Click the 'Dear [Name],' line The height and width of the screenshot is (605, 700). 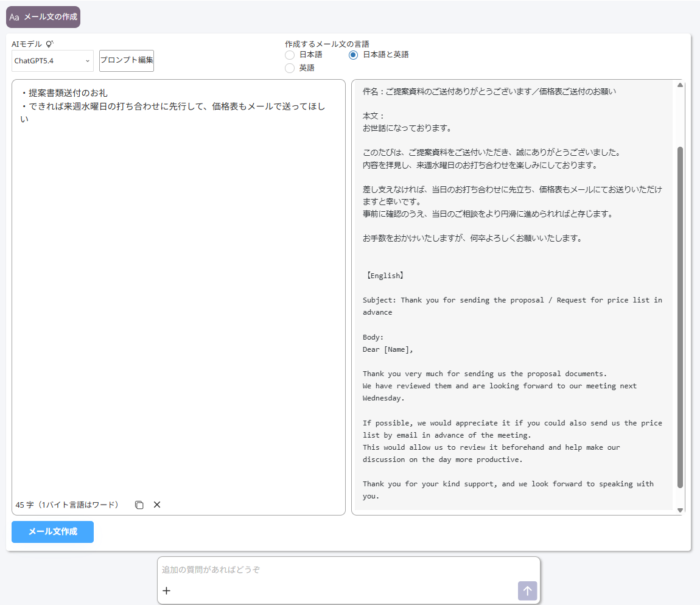388,349
